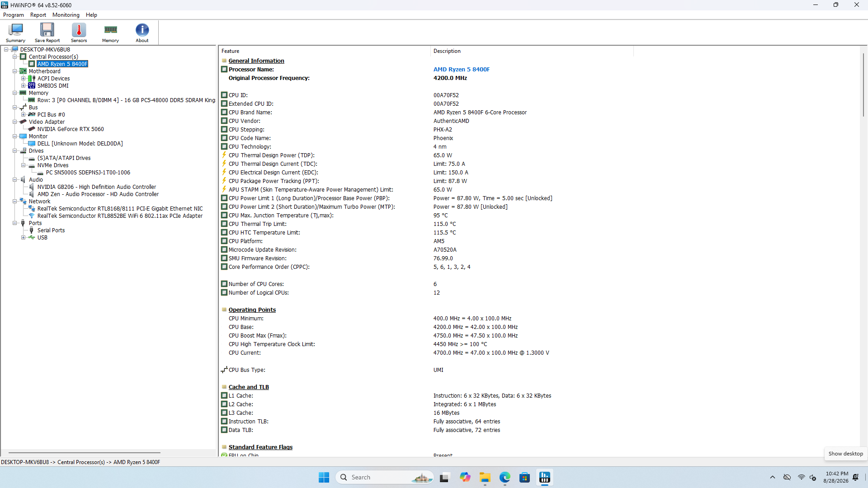The image size is (868, 488).
Task: Click the CPU Code Name value Phoenix
Action: point(443,138)
